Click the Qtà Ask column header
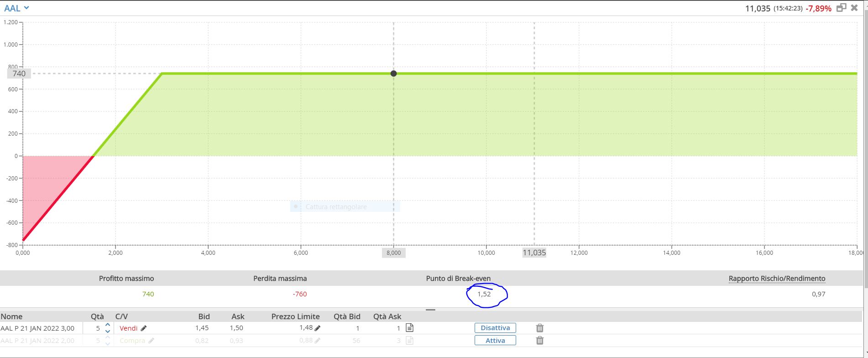The image size is (868, 358). click(x=387, y=316)
